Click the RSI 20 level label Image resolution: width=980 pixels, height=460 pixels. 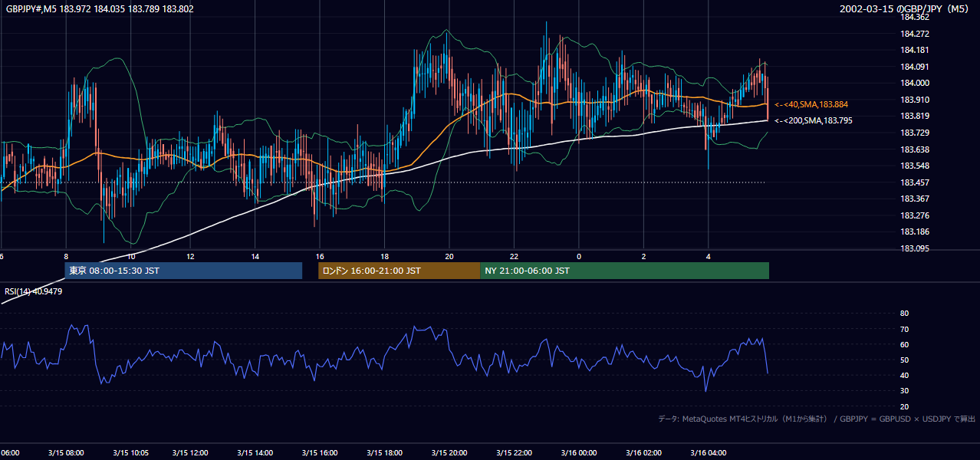tap(904, 406)
